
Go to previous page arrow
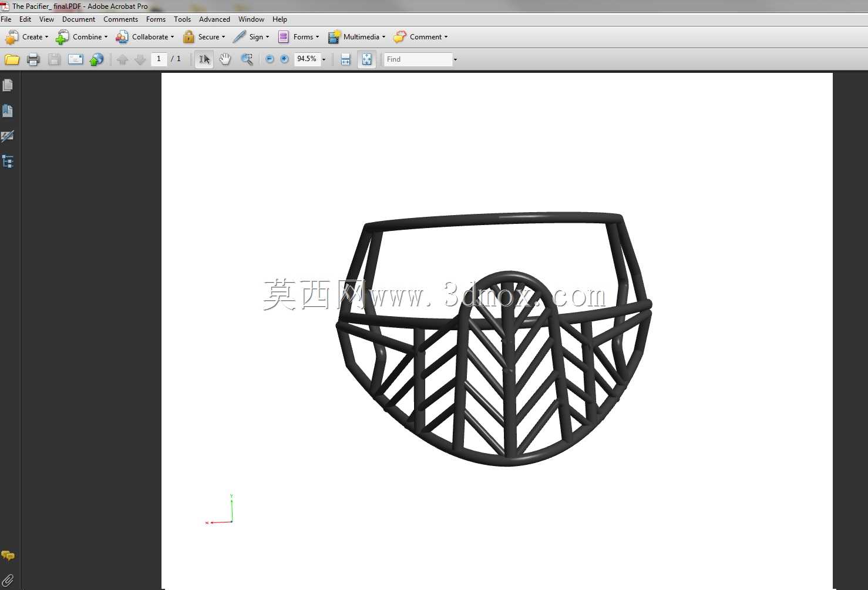(122, 59)
